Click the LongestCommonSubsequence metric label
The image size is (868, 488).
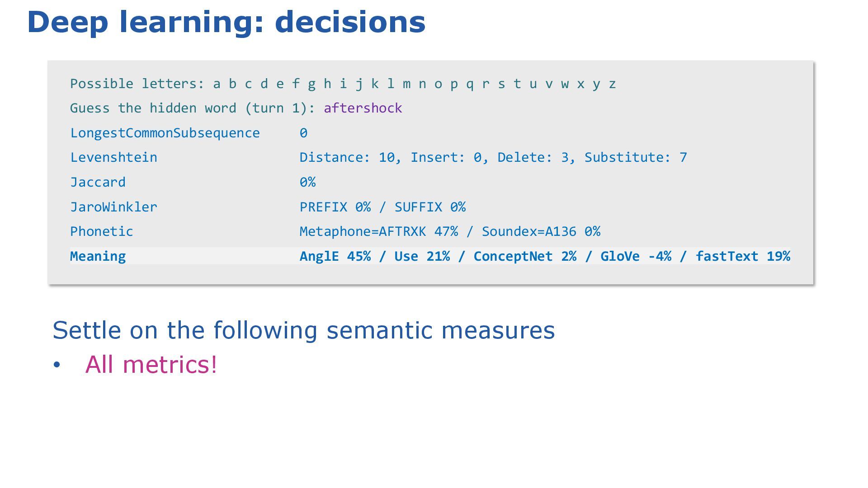(165, 133)
